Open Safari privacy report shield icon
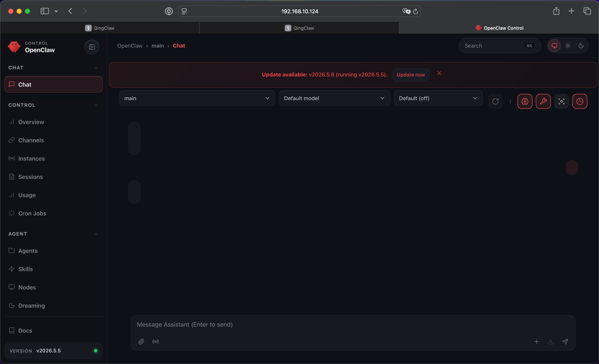Image resolution: width=599 pixels, height=364 pixels. point(169,11)
